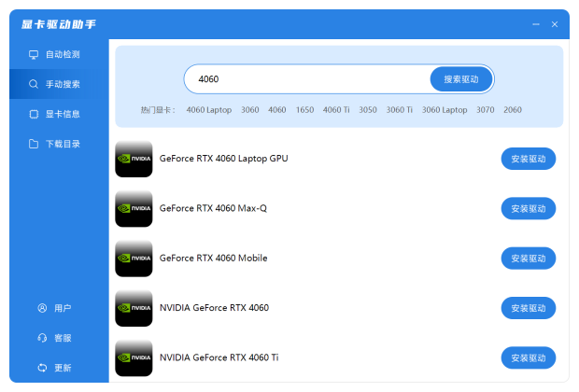Image resolution: width=579 pixels, height=392 pixels.
Task: Choose 3060 Ti from popular cards
Action: click(399, 110)
